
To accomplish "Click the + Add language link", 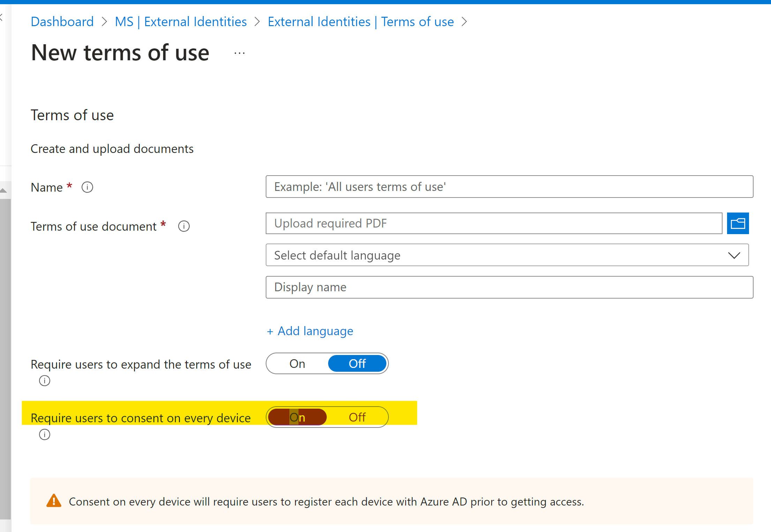I will 310,331.
